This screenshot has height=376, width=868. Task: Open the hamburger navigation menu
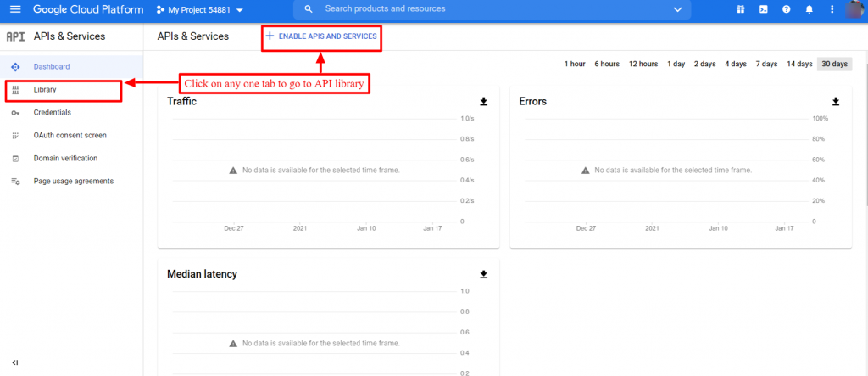(15, 9)
